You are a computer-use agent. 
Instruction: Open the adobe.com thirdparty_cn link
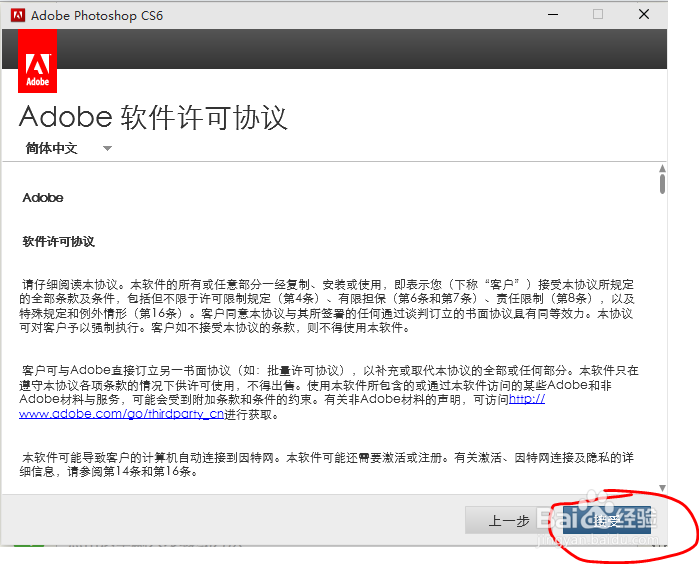pyautogui.click(x=121, y=414)
